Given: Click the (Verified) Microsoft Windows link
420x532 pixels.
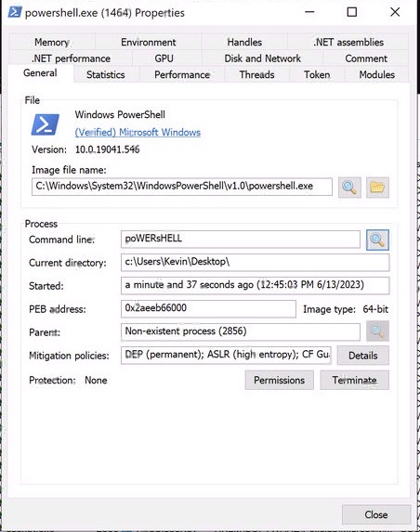Looking at the screenshot, I should [138, 133].
